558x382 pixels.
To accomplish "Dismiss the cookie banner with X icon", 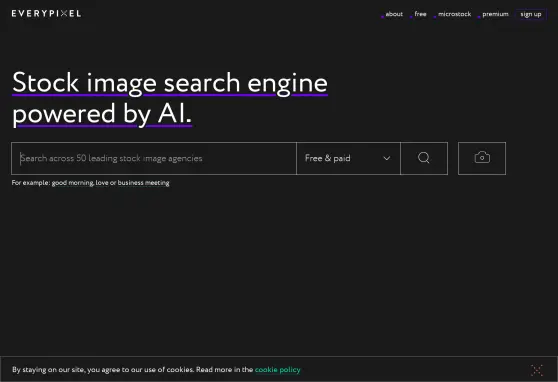I will (537, 370).
